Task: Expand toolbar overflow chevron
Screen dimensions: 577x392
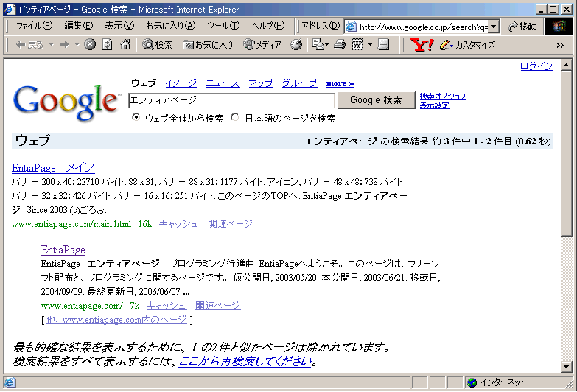Action: 560,45
